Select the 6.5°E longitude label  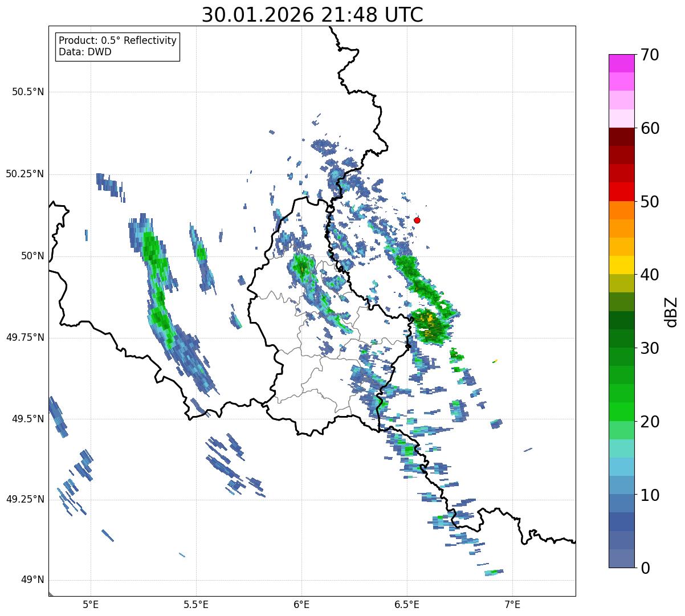pyautogui.click(x=407, y=604)
